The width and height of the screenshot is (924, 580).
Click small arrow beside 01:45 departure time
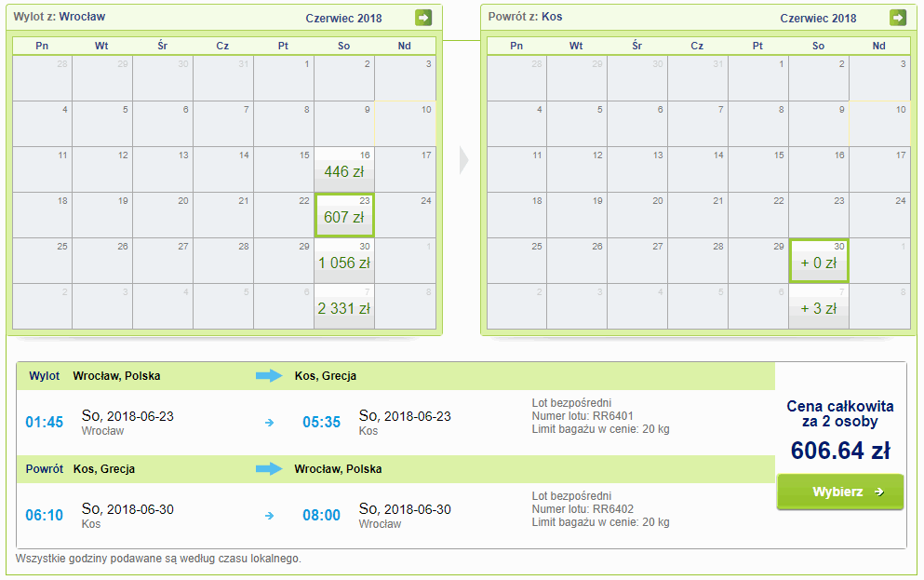270,423
